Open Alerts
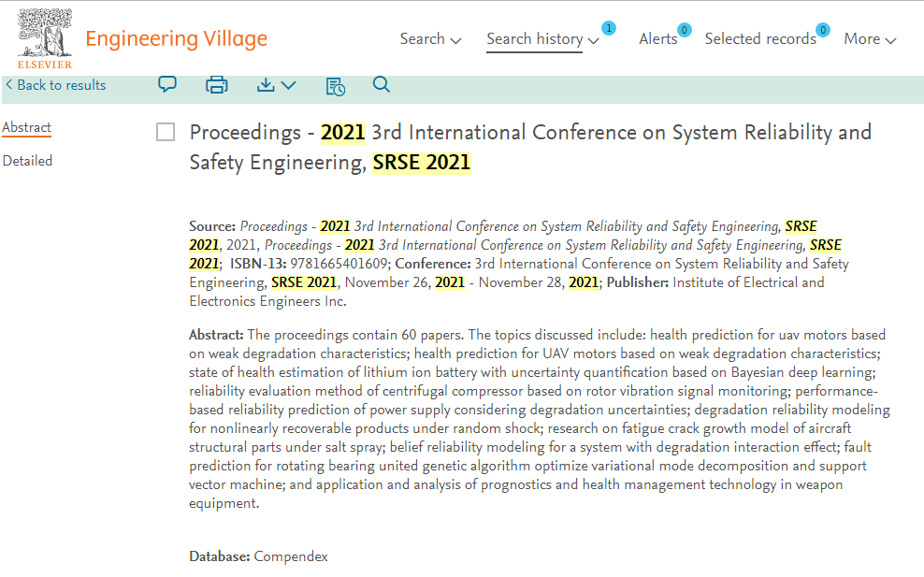This screenshot has height=577, width=924. click(658, 39)
